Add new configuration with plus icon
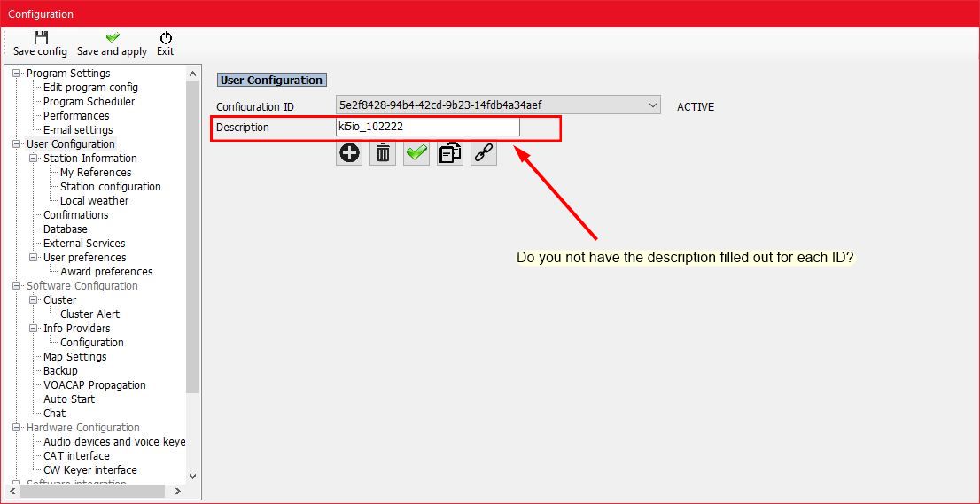980x504 pixels. click(349, 153)
